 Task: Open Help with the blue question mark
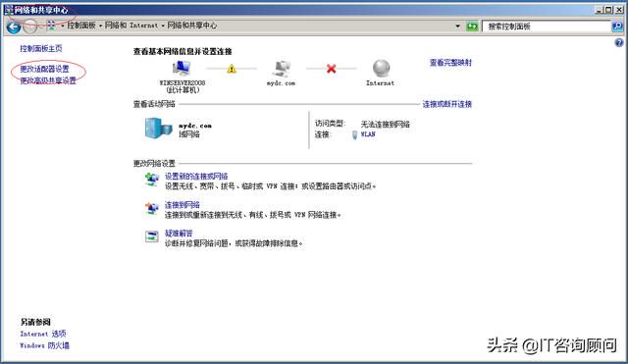tap(619, 42)
